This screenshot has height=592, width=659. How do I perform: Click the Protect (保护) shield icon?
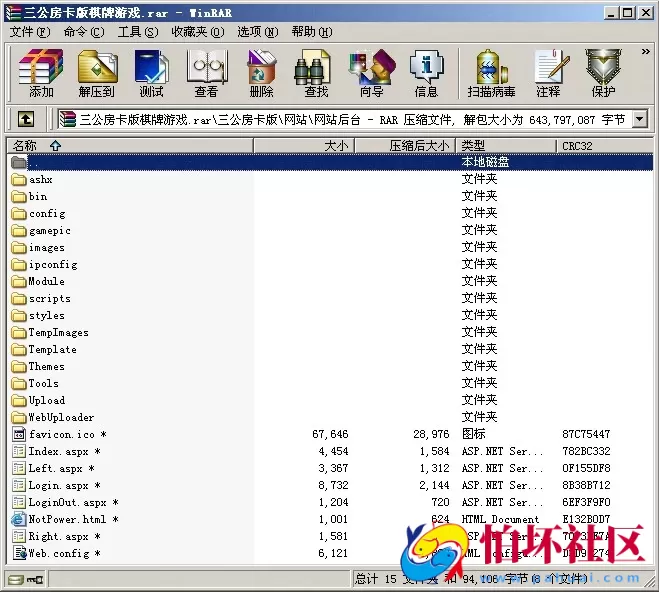(603, 74)
